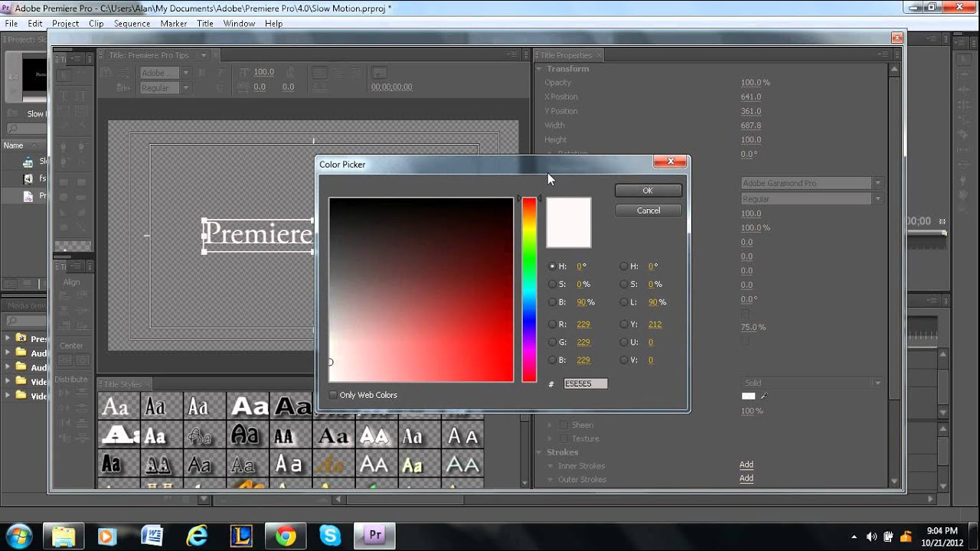Click inside the large saturation-brightness color field
The height and width of the screenshot is (551, 980).
point(421,289)
